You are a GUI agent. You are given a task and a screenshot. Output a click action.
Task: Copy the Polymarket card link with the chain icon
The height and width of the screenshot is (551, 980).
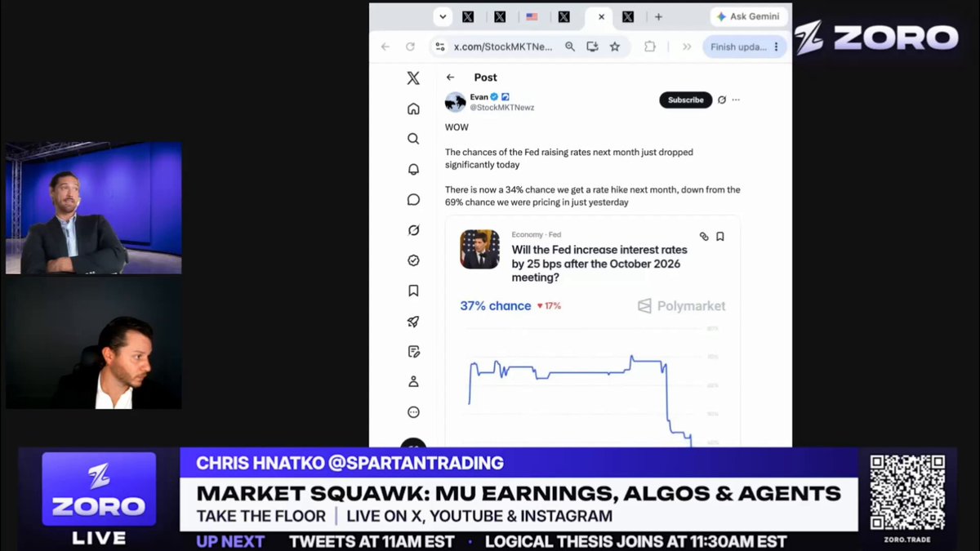pyautogui.click(x=704, y=237)
